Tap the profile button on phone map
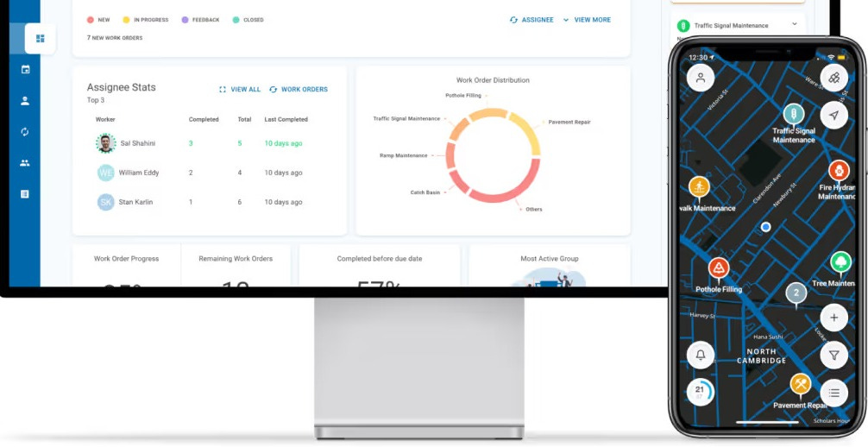868x447 pixels. pyautogui.click(x=701, y=78)
